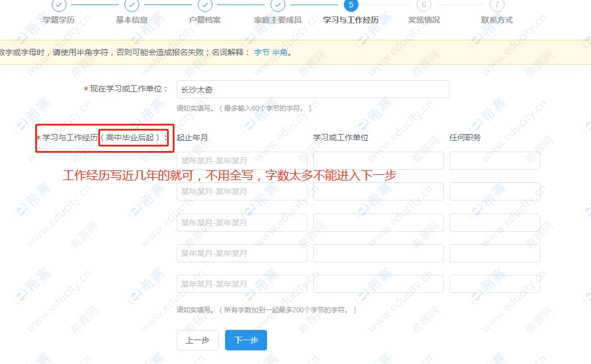Go to the 家庭主要成员 step checkmark
The height and width of the screenshot is (364, 591).
tap(278, 5)
